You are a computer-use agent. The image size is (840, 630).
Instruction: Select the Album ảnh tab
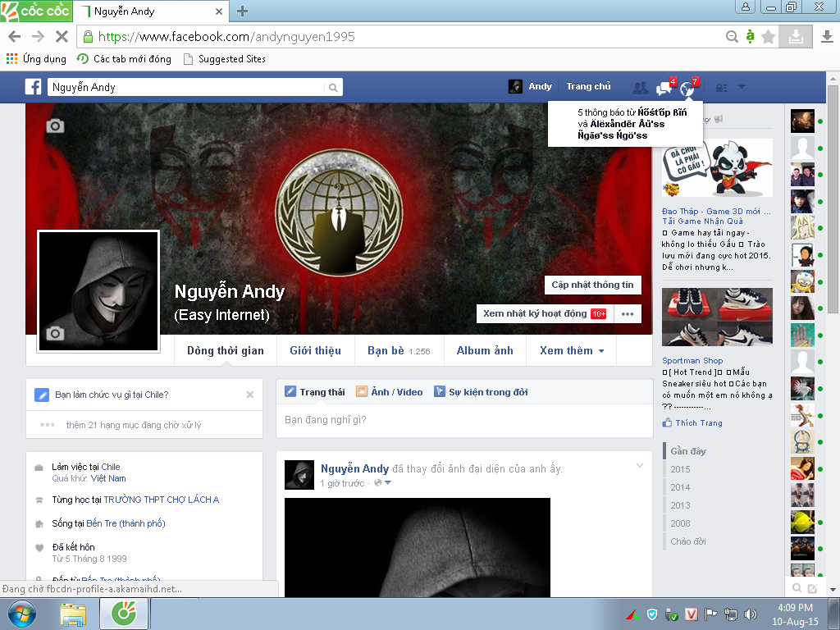click(x=485, y=350)
